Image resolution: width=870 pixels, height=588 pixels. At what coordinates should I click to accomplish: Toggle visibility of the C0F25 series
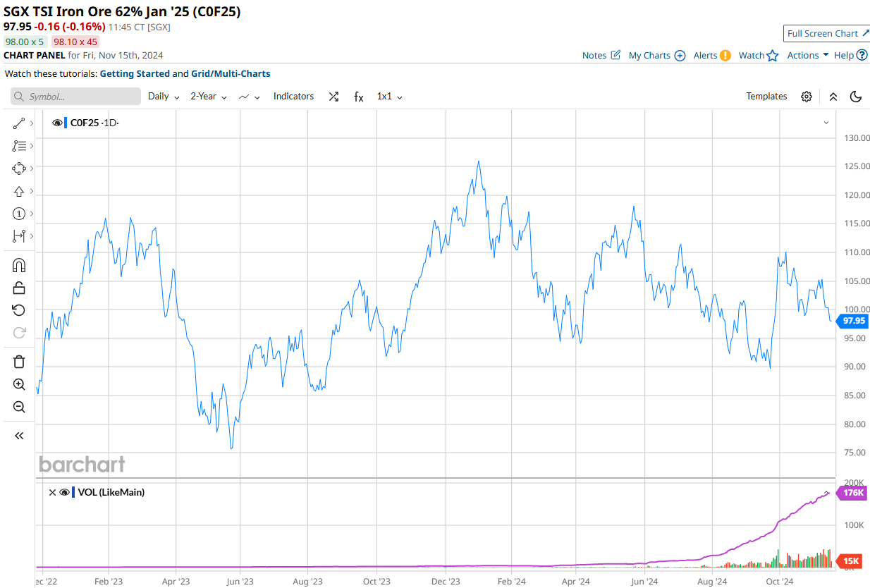pos(58,123)
